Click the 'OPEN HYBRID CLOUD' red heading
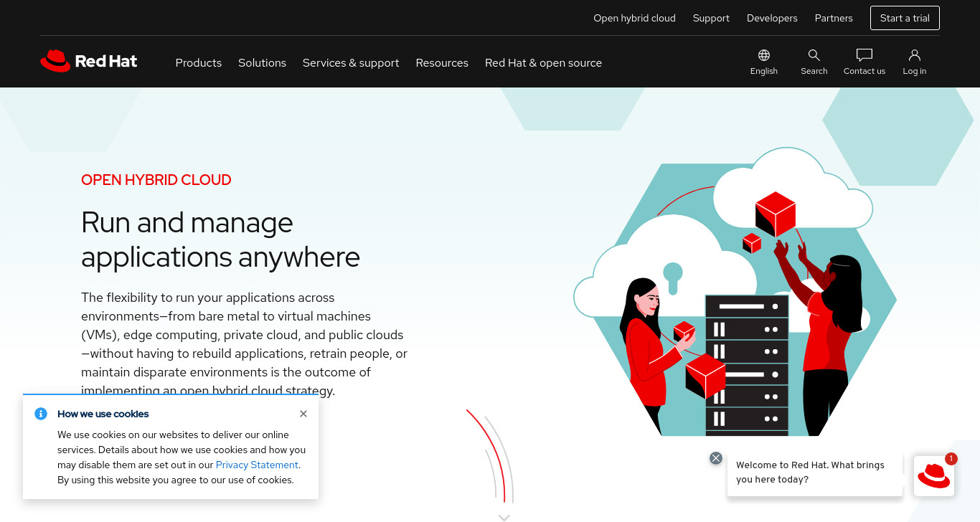The width and height of the screenshot is (980, 522). (156, 180)
